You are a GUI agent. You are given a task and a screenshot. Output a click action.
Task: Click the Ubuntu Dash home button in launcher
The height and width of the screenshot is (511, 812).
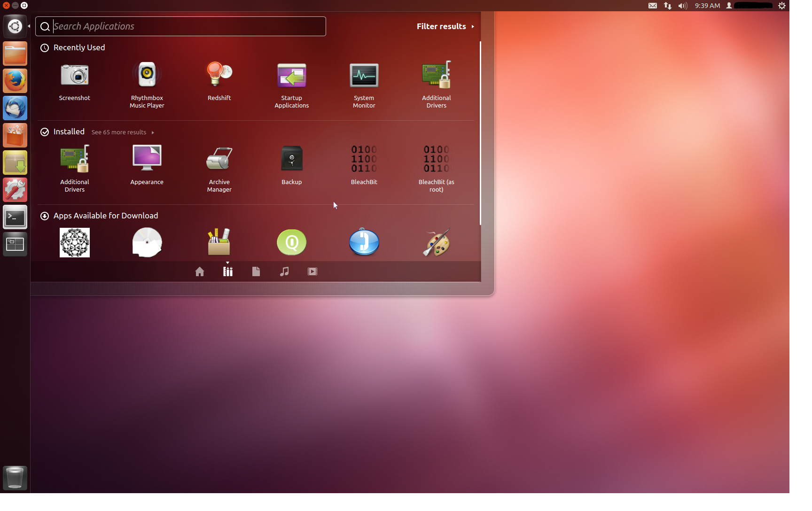(x=15, y=26)
